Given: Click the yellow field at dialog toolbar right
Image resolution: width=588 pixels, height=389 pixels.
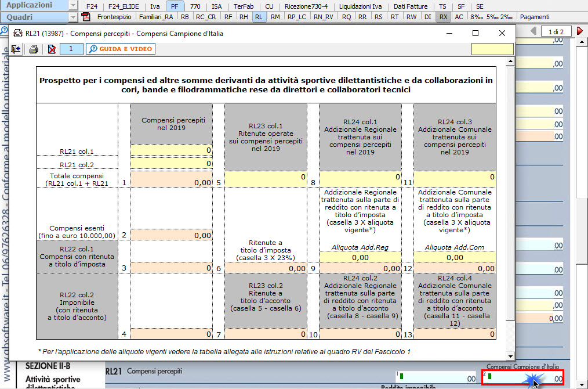Looking at the screenshot, I should 492,49.
